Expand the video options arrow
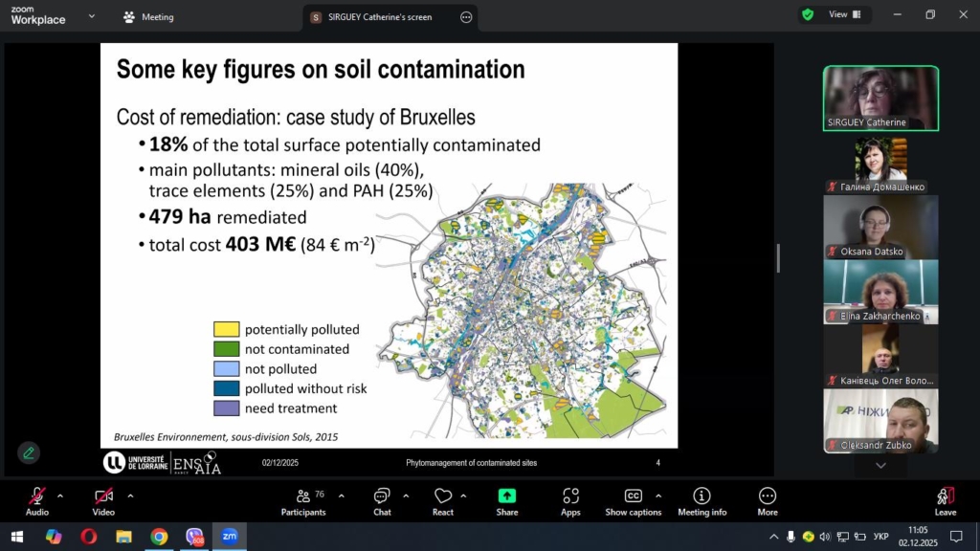The width and height of the screenshot is (980, 551). tap(130, 496)
